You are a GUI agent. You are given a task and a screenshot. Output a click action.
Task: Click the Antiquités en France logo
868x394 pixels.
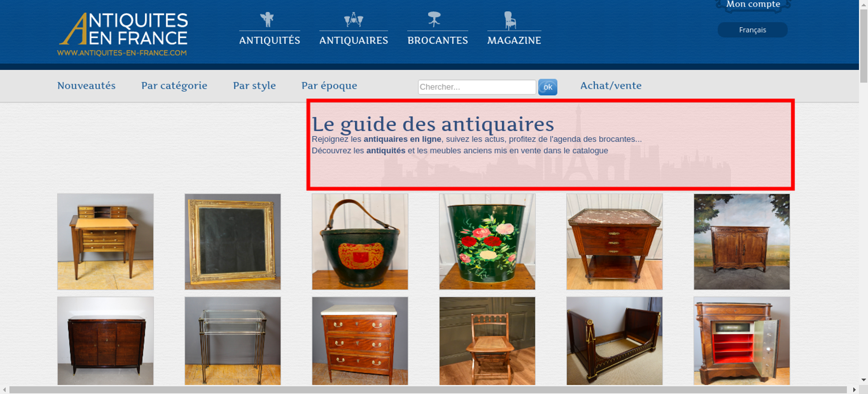pos(123,34)
